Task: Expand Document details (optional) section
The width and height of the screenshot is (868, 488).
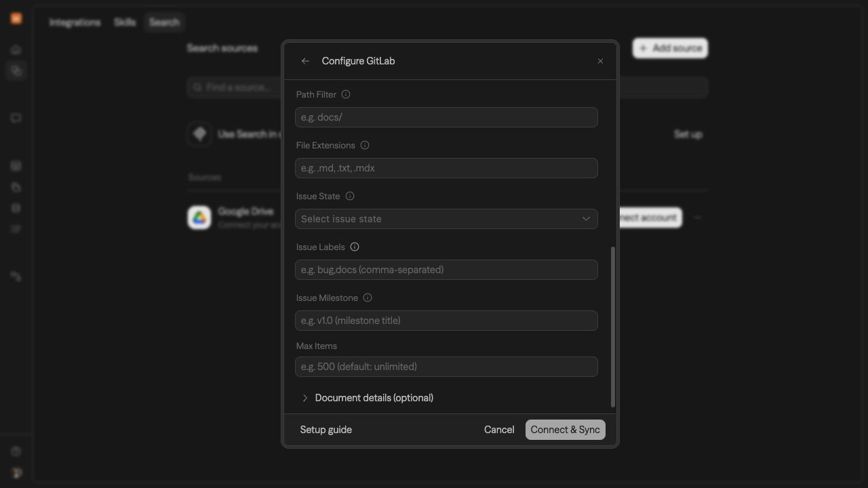Action: coord(367,398)
